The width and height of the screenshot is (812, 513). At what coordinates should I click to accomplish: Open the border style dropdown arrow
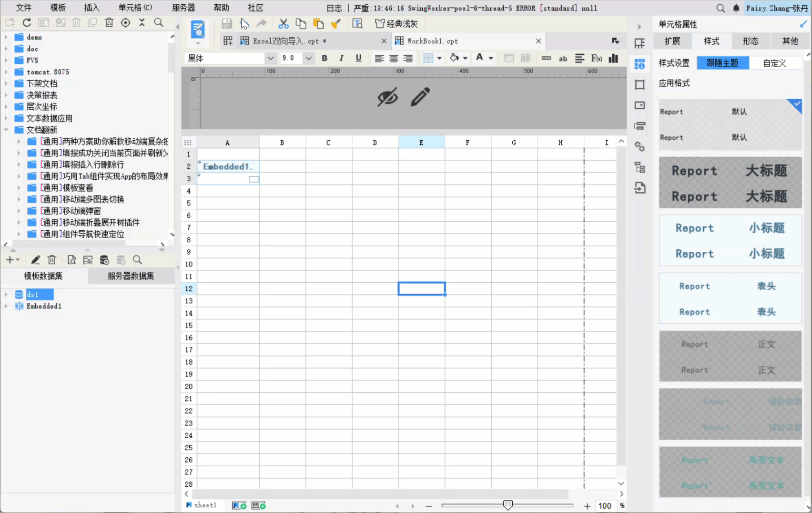[439, 58]
